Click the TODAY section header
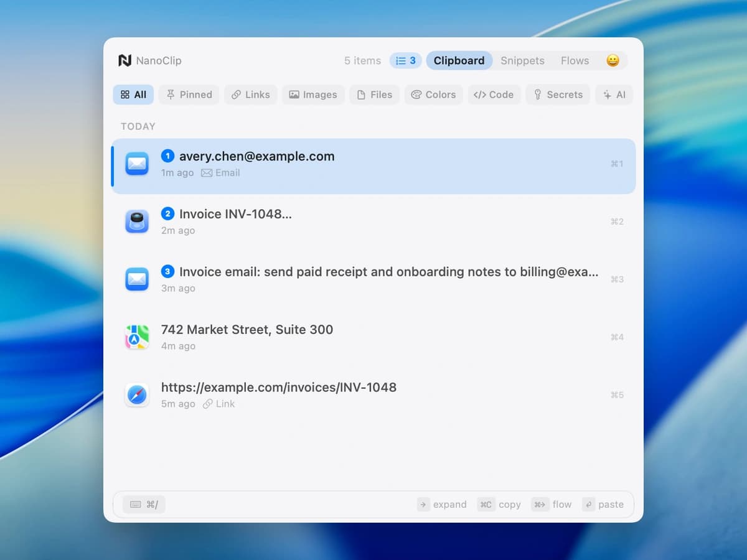 tap(138, 126)
